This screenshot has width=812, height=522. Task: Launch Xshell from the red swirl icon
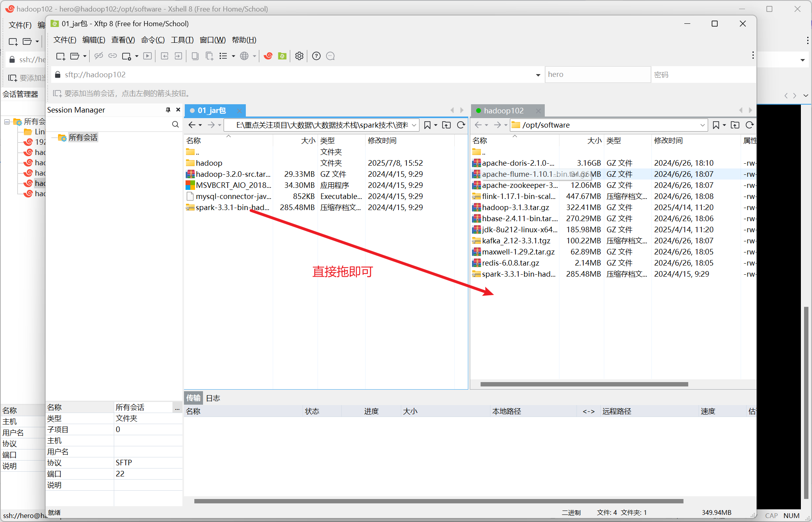tap(268, 56)
